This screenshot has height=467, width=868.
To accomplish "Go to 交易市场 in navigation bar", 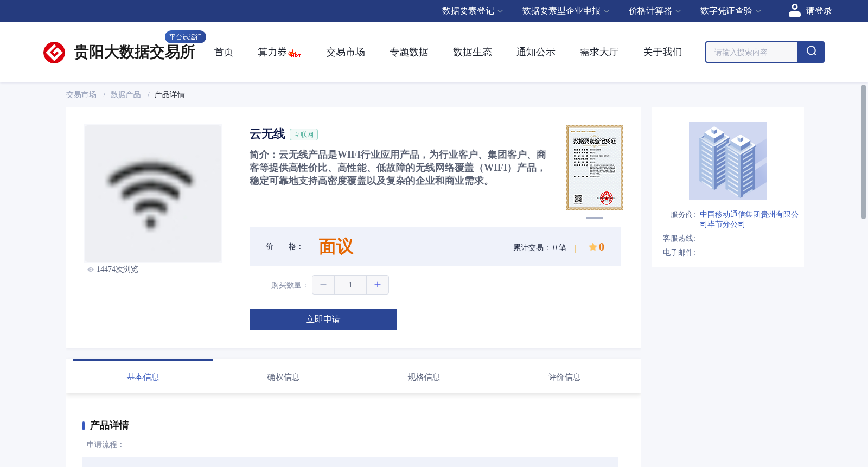I will (346, 52).
